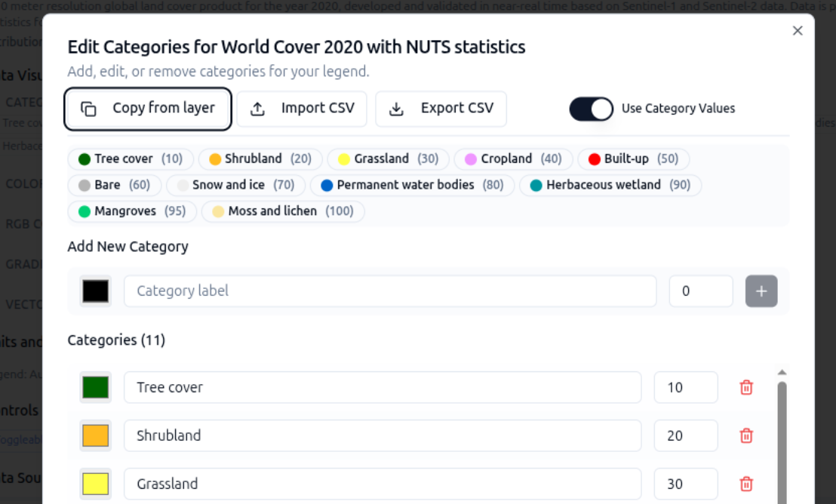This screenshot has width=836, height=504.
Task: Click the categories list scrollbar thumb
Action: (782, 443)
